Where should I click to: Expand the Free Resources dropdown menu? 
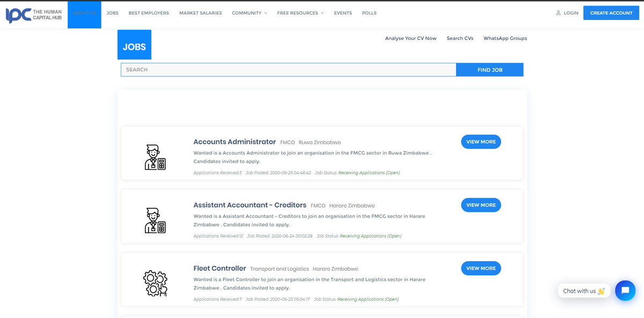click(300, 13)
